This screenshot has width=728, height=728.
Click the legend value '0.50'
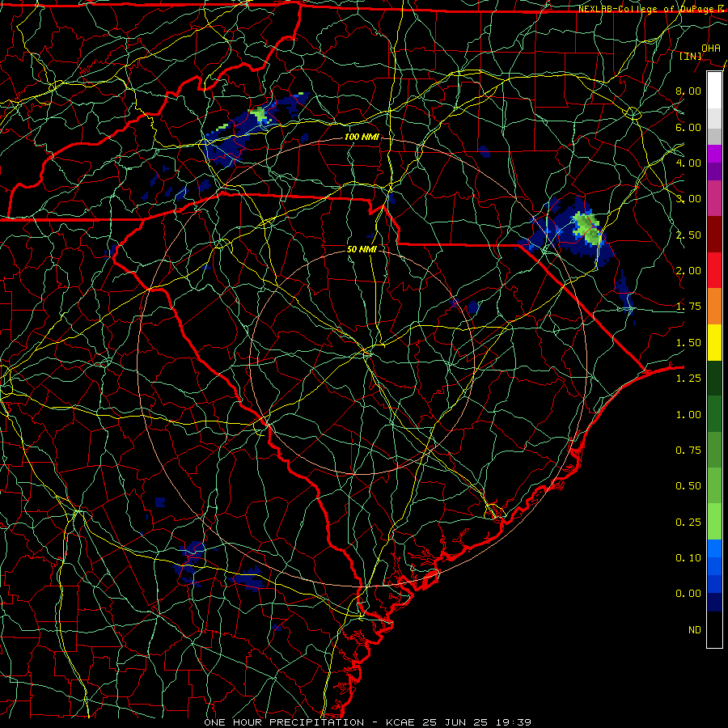pos(688,486)
